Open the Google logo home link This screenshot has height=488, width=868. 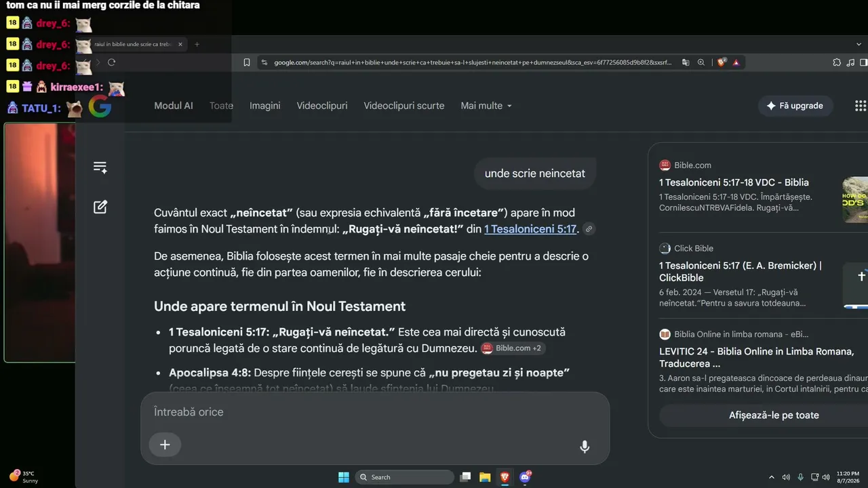(x=100, y=106)
